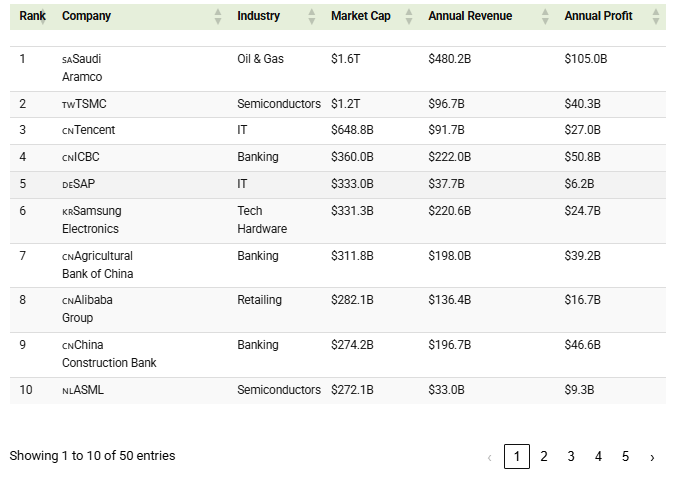678x477 pixels.
Task: Click the $480.2B revenue value
Action: (450, 59)
